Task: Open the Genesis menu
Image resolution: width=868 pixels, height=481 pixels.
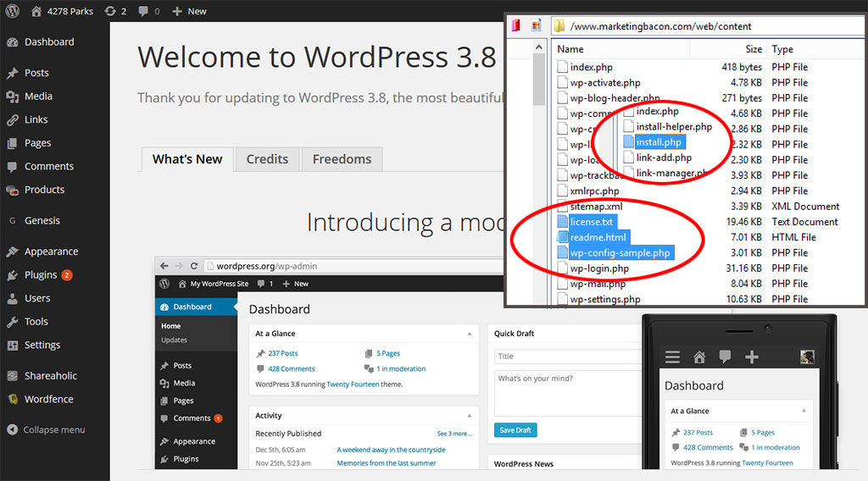Action: 42,220
